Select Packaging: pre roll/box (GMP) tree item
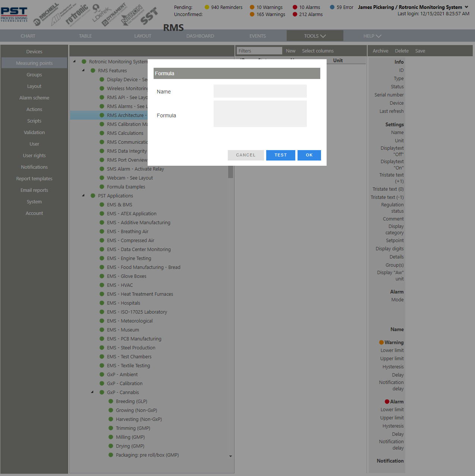The width and height of the screenshot is (475, 476). pyautogui.click(x=147, y=455)
